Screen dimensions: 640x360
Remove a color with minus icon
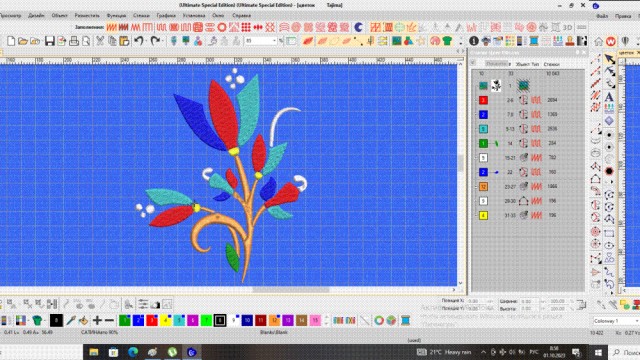point(109,320)
